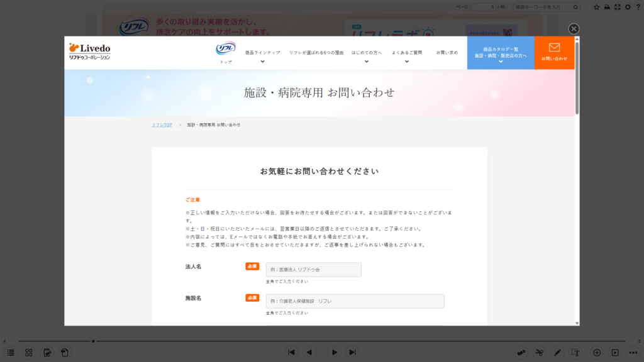The height and width of the screenshot is (362, 644).
Task: Click the popup scrollbar down arrow
Action: 577,324
